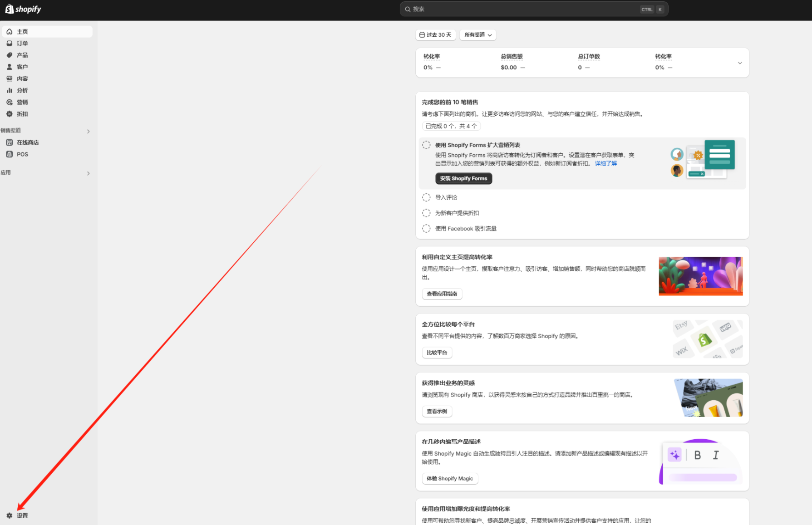Click the orders inbox icon beside 订单
This screenshot has height=525, width=812.
(9, 44)
